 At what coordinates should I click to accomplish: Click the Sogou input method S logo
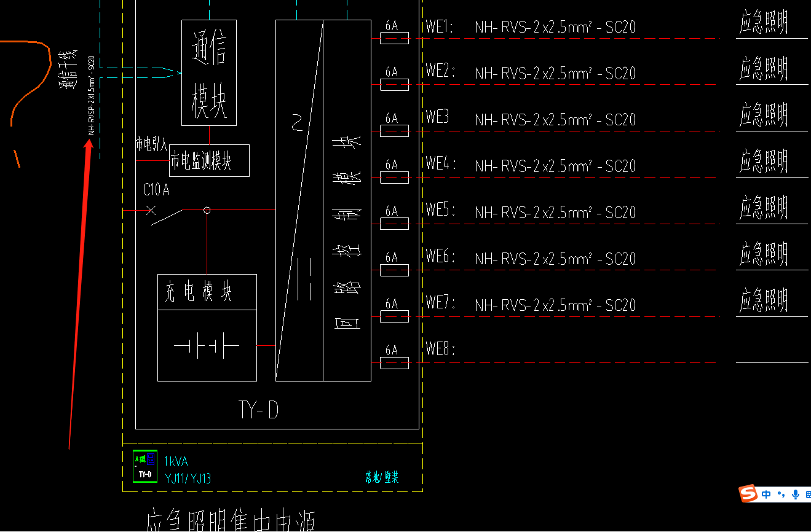748,493
